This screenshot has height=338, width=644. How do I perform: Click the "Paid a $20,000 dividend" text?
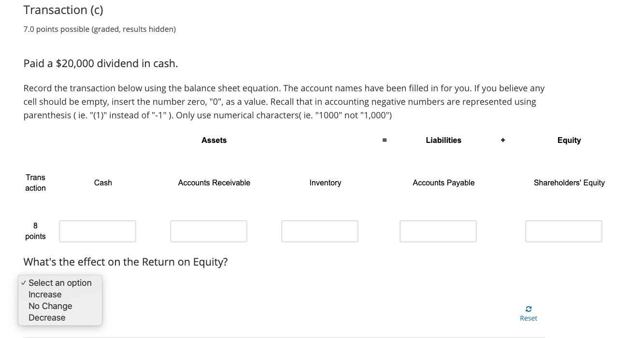100,63
